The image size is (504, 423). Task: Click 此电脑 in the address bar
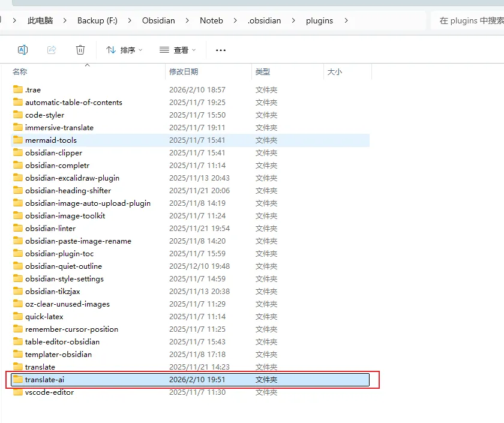40,20
